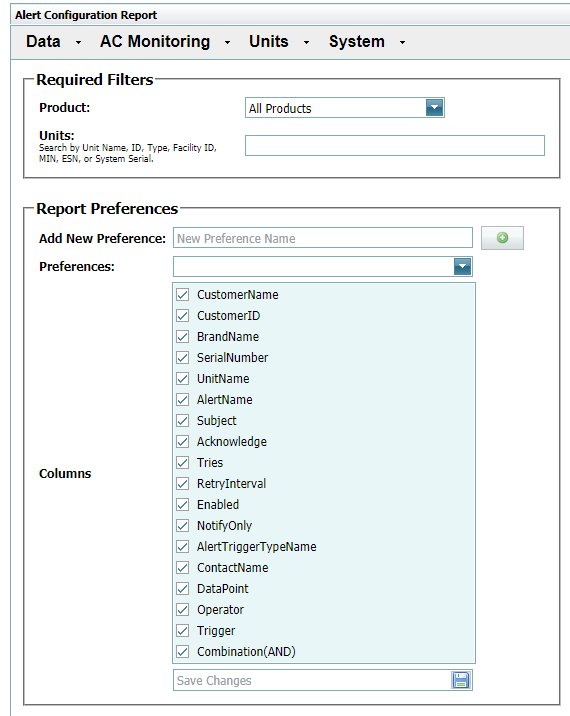The image size is (570, 716).
Task: Click the Units search input field
Action: point(395,145)
